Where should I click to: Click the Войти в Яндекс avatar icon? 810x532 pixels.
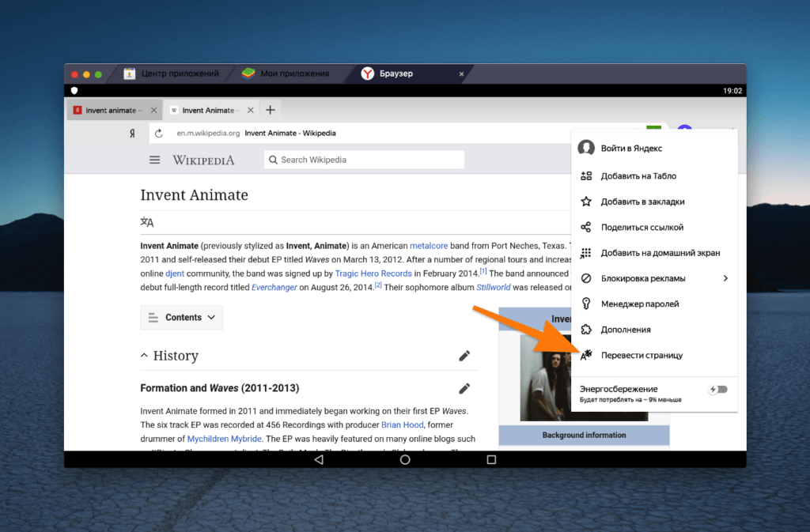pos(586,148)
